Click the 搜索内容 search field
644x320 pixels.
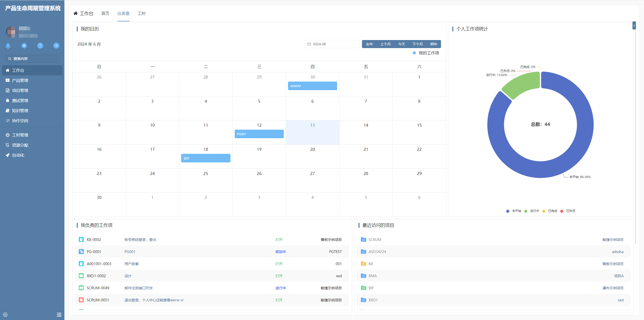[32, 59]
